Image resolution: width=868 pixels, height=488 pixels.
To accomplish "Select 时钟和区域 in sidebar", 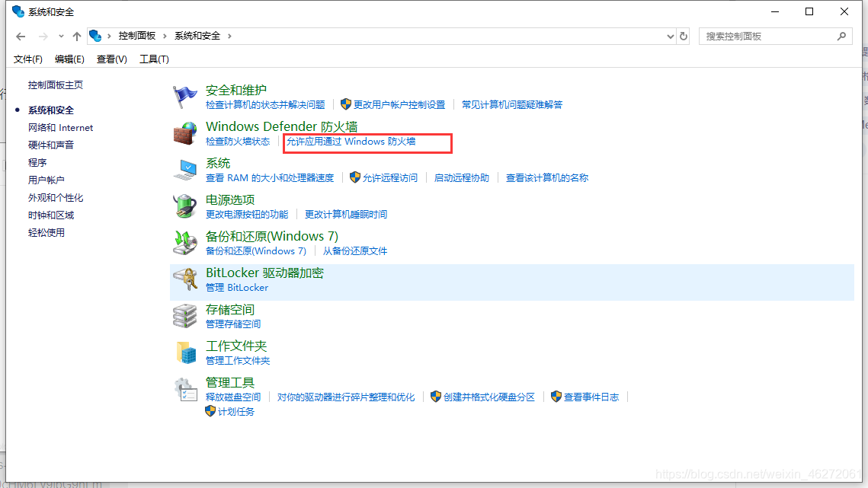I will 51,215.
